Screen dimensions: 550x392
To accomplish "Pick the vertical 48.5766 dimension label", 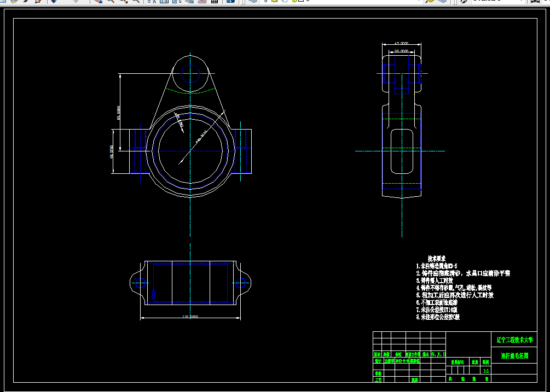I will coord(112,151).
